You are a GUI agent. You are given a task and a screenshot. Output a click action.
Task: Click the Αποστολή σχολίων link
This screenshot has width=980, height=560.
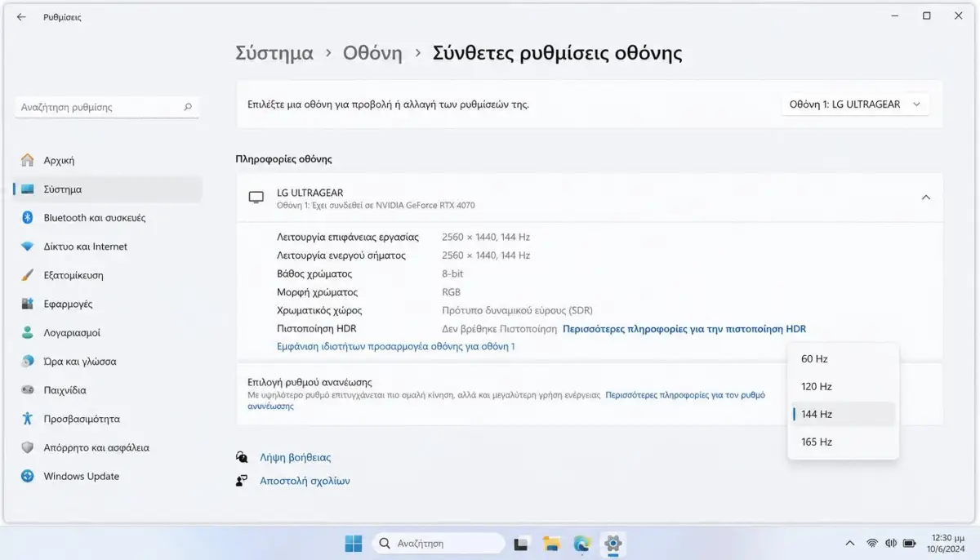point(305,481)
